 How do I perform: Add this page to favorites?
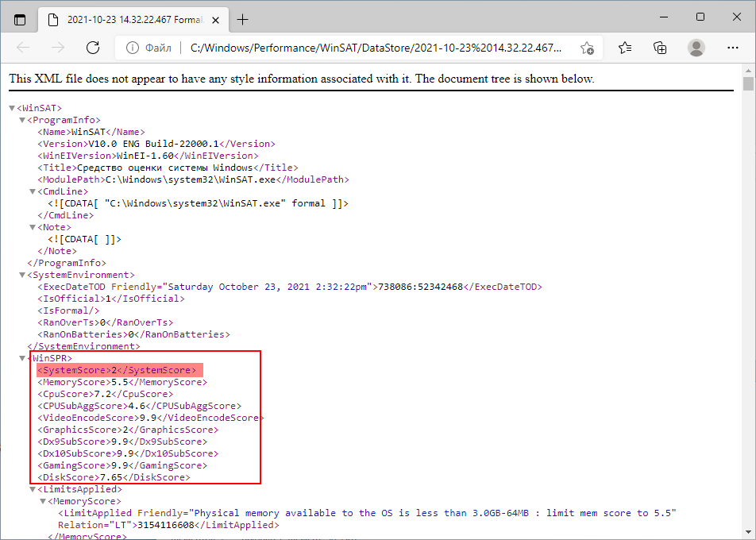(587, 48)
